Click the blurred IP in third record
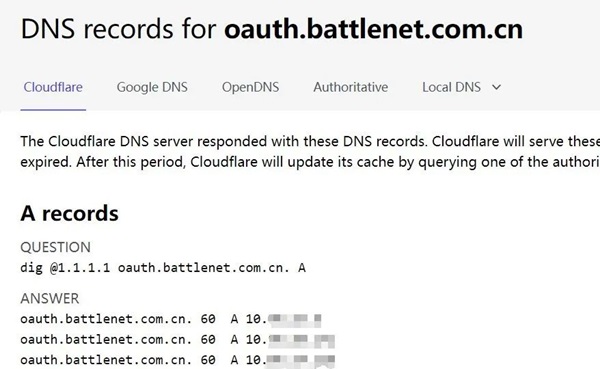 pyautogui.click(x=300, y=361)
